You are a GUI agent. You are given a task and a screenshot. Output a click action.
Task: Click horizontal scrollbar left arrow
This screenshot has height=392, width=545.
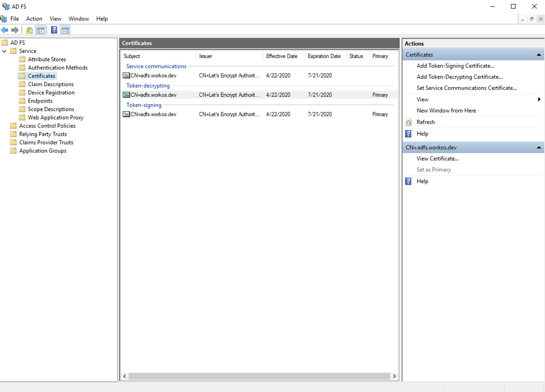coord(125,376)
